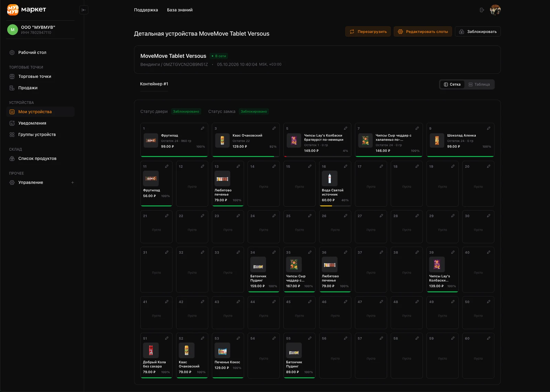This screenshot has width=550, height=392.
Task: Click the ООО "МУВМУВ" company selector
Action: pyautogui.click(x=41, y=30)
